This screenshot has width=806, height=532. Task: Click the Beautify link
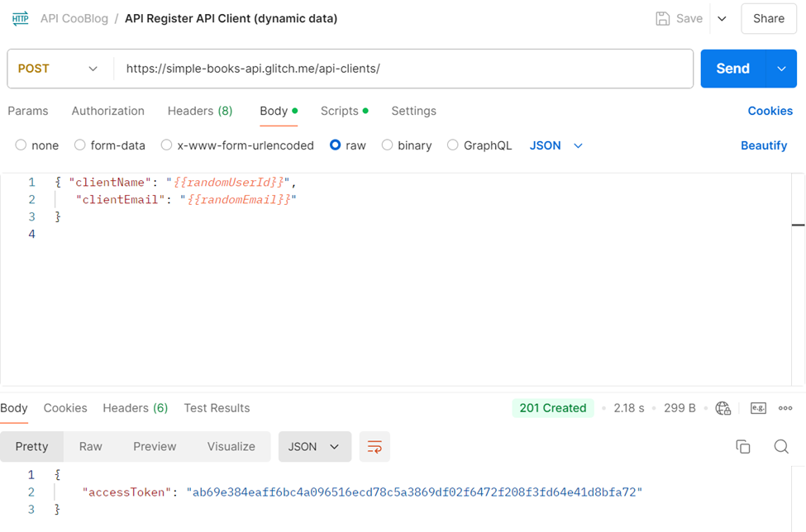coord(763,145)
